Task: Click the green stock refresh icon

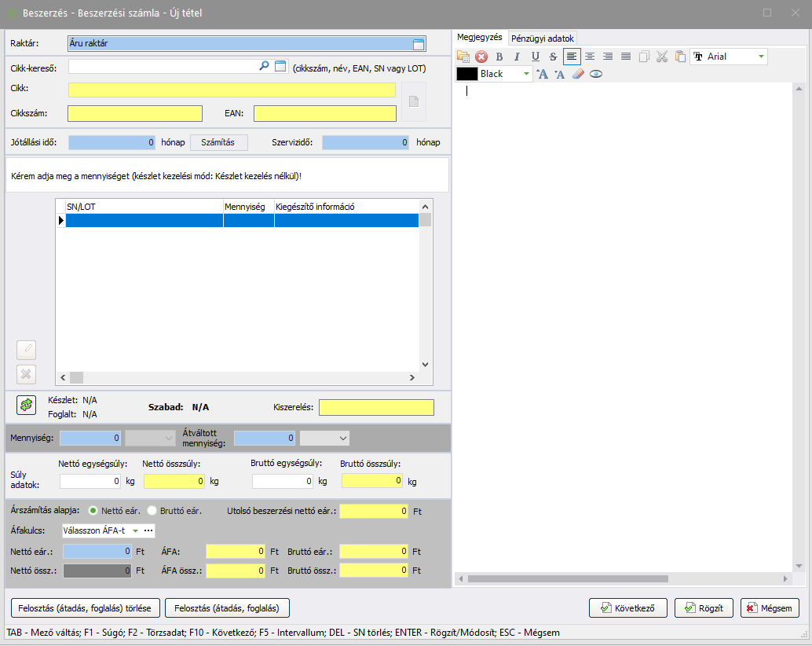Action: [x=26, y=405]
